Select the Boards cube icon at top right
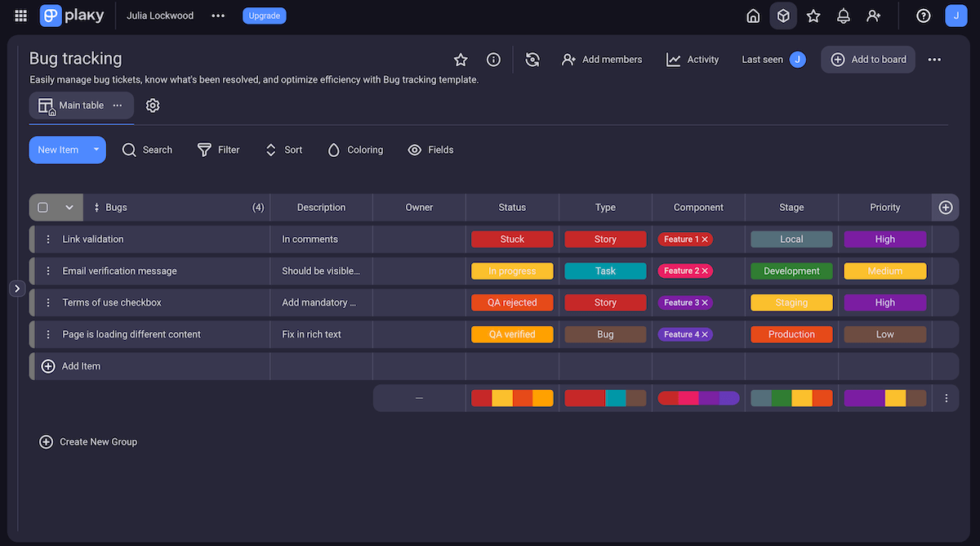980x546 pixels. (x=782, y=16)
